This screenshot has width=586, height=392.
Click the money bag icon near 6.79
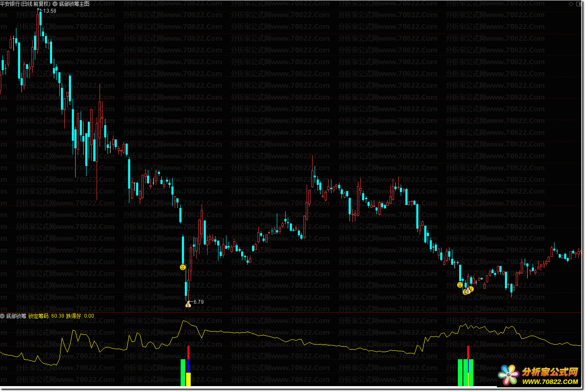tap(188, 305)
